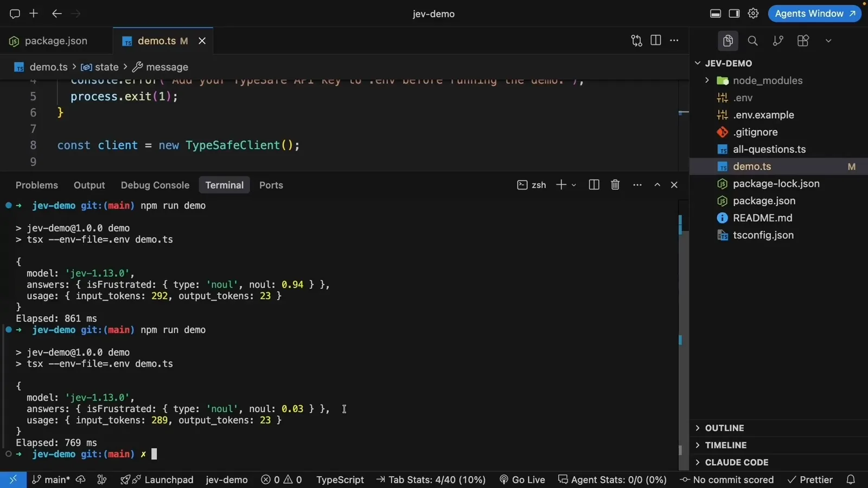Open the Search view icon
The image size is (868, 488).
752,41
